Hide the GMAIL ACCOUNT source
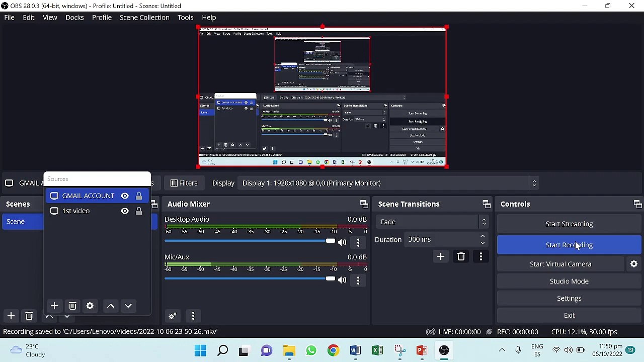The height and width of the screenshot is (362, 644). (125, 196)
